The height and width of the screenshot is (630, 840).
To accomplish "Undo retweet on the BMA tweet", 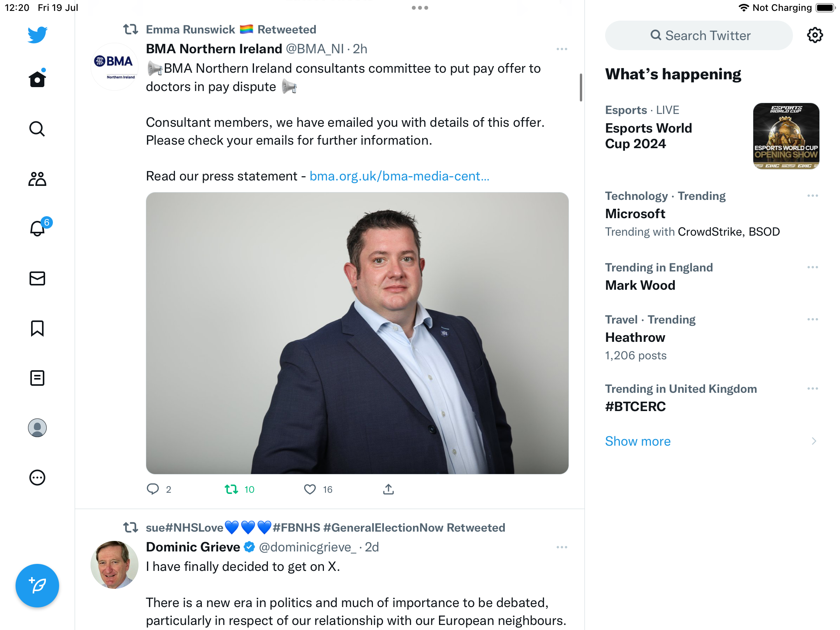I will 232,489.
